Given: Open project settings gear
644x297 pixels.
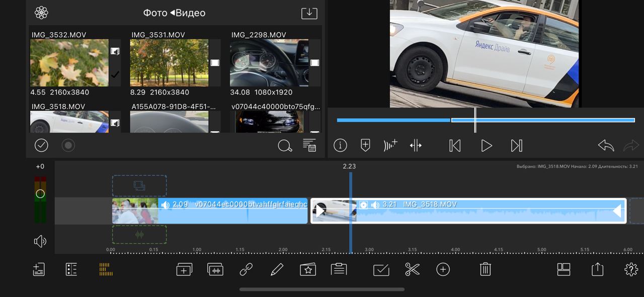Looking at the screenshot, I should pyautogui.click(x=631, y=270).
